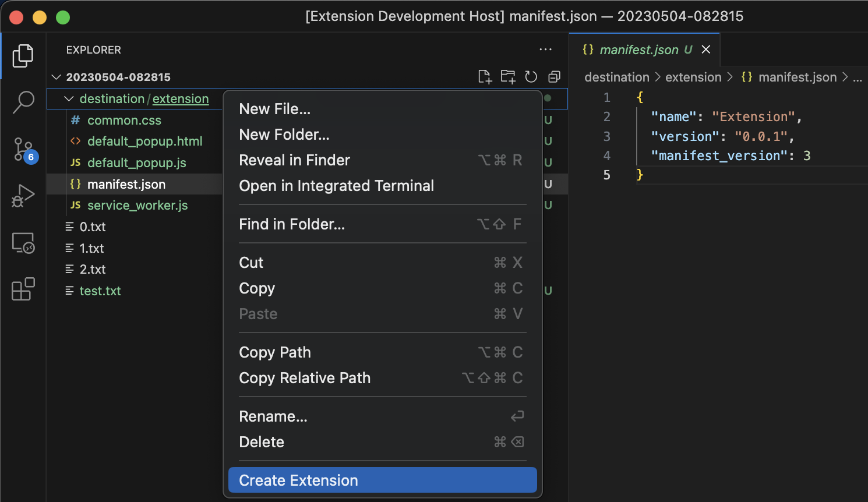Open the Search view icon
Image resolution: width=868 pixels, height=502 pixels.
[x=23, y=102]
